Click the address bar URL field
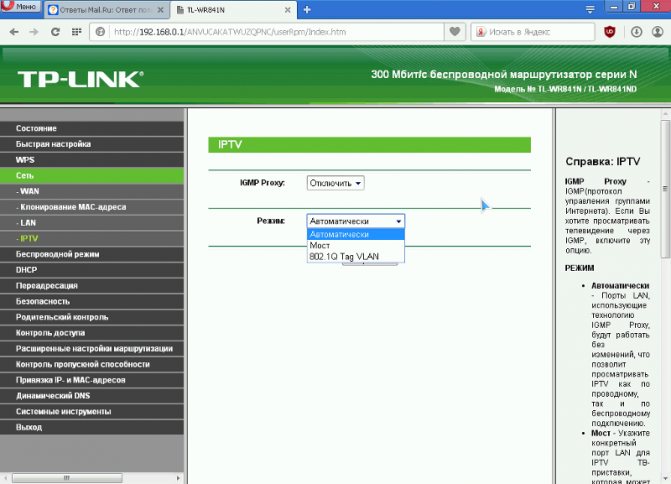 coord(276,32)
